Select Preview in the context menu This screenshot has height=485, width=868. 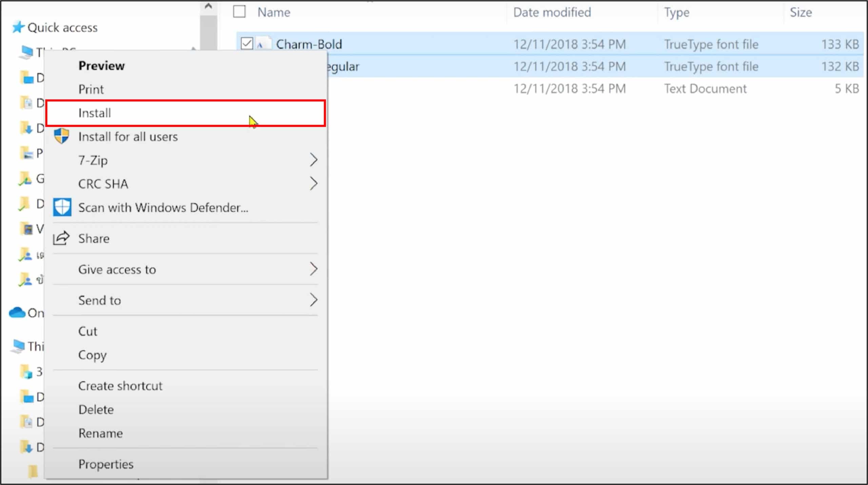click(186, 66)
